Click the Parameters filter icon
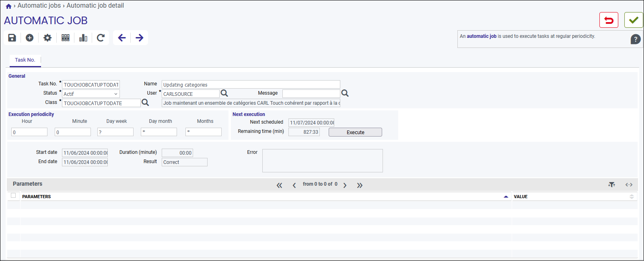 [612, 184]
